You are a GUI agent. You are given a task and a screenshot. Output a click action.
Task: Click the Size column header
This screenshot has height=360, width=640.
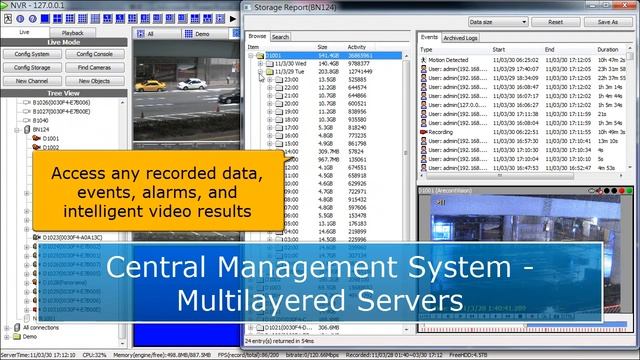point(322,47)
